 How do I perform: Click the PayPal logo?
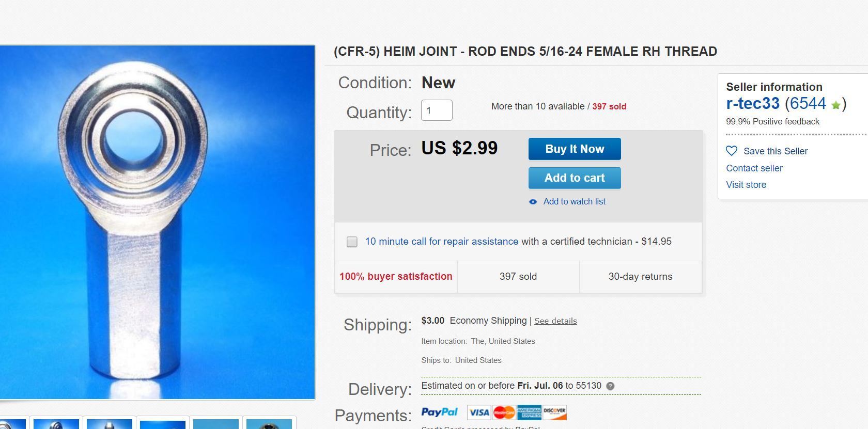click(439, 412)
